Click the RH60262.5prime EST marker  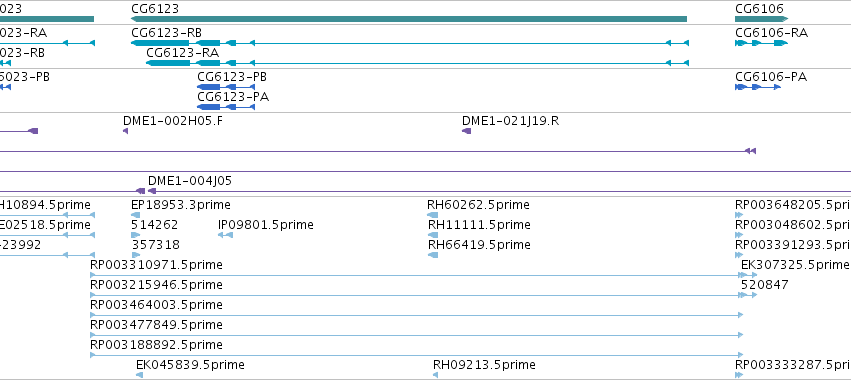pos(433,215)
